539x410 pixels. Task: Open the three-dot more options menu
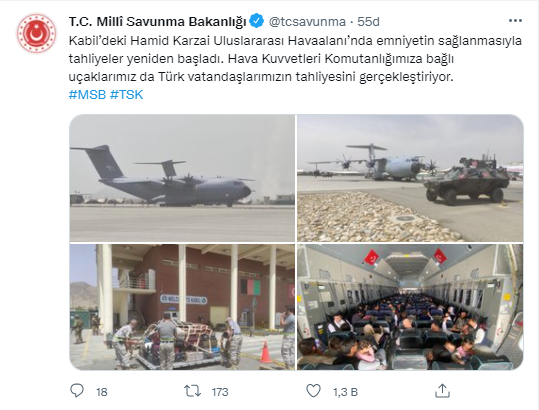click(515, 21)
